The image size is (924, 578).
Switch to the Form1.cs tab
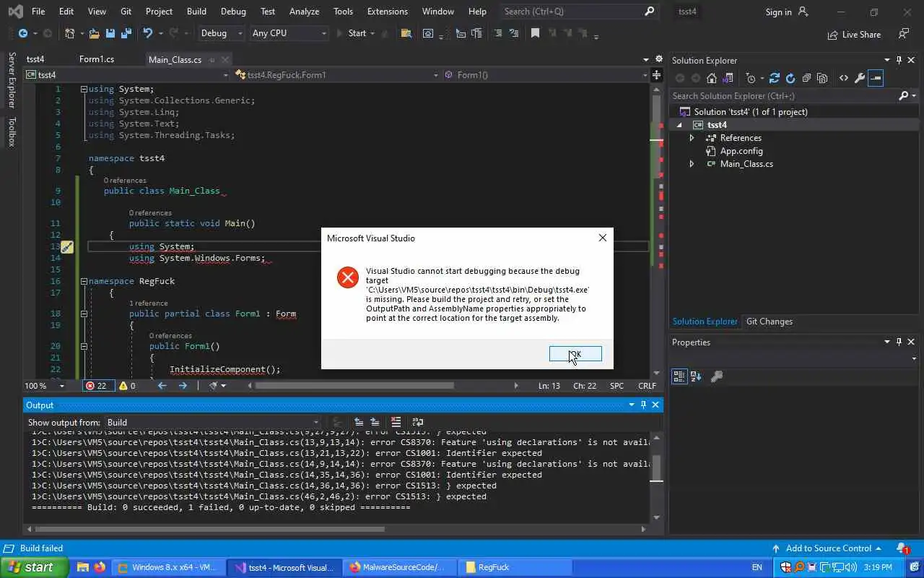click(97, 59)
